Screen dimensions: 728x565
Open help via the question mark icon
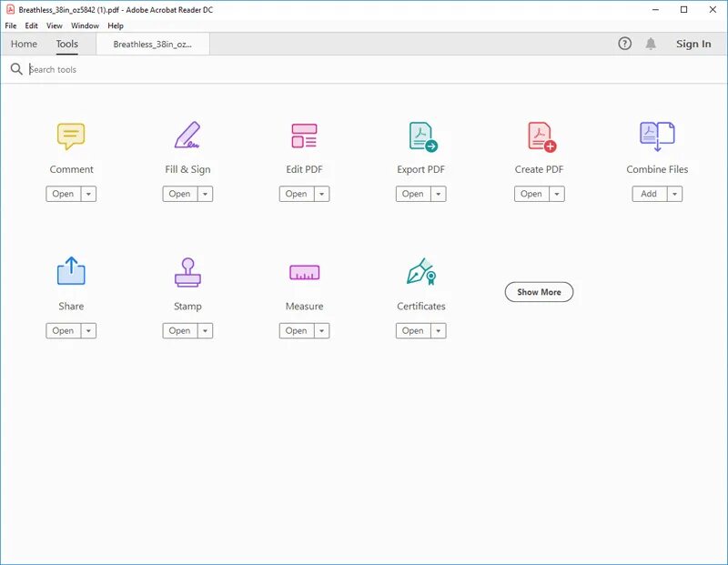(625, 44)
